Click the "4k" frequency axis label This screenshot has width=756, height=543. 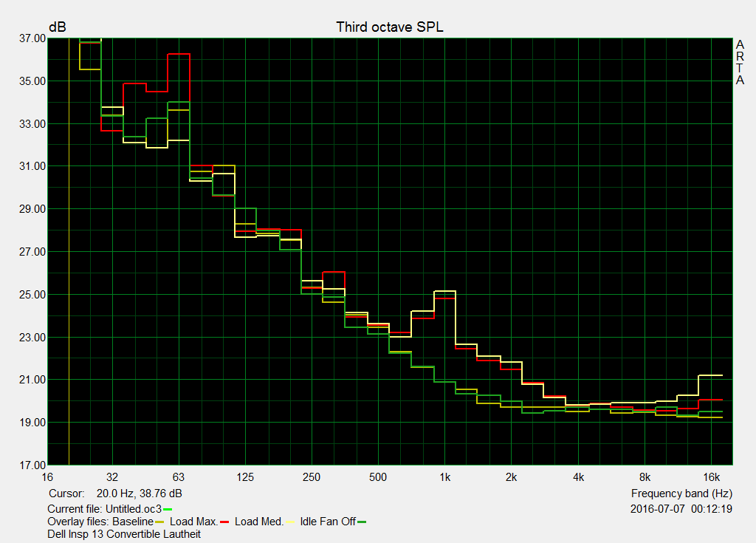coord(578,477)
